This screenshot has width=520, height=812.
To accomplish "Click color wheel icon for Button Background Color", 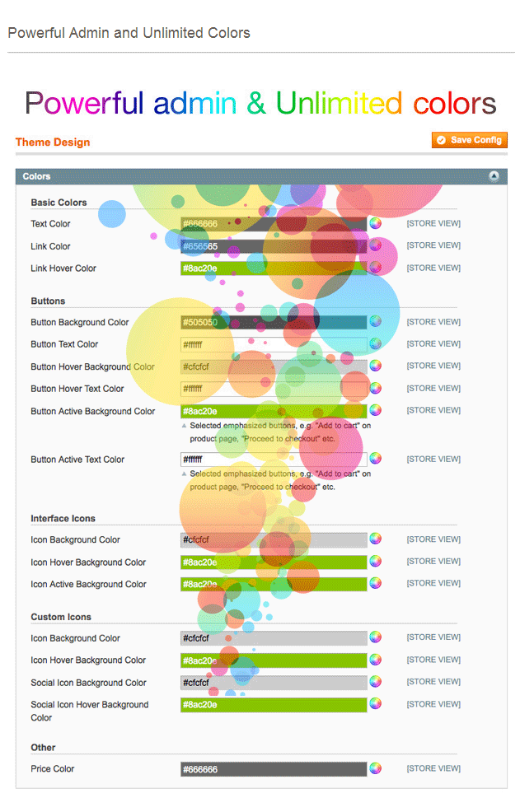I will click(375, 322).
